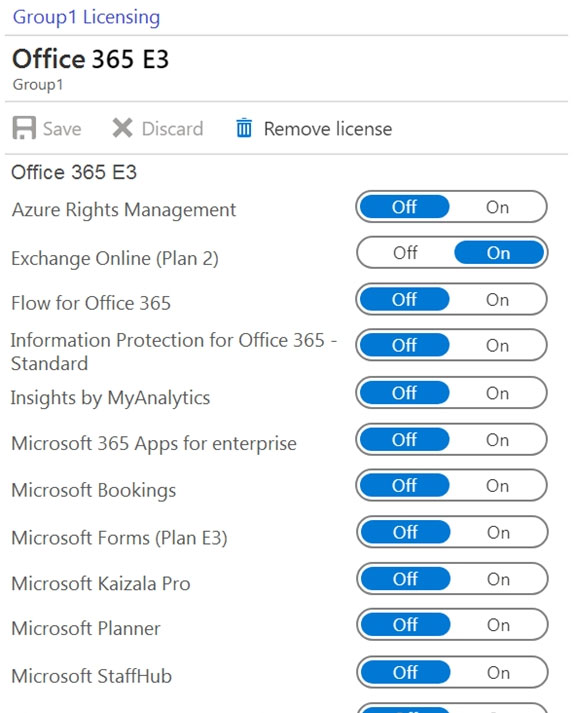Click the Save floppy disk icon

click(x=24, y=128)
